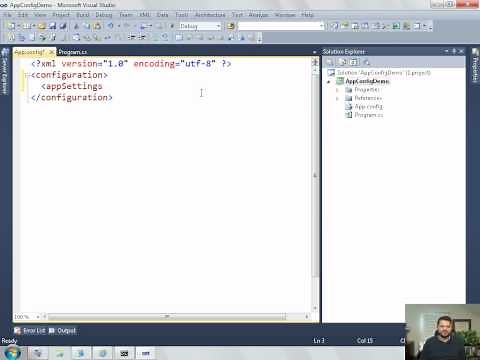The height and width of the screenshot is (360, 480).
Task: Open the File menu
Action: point(7,15)
